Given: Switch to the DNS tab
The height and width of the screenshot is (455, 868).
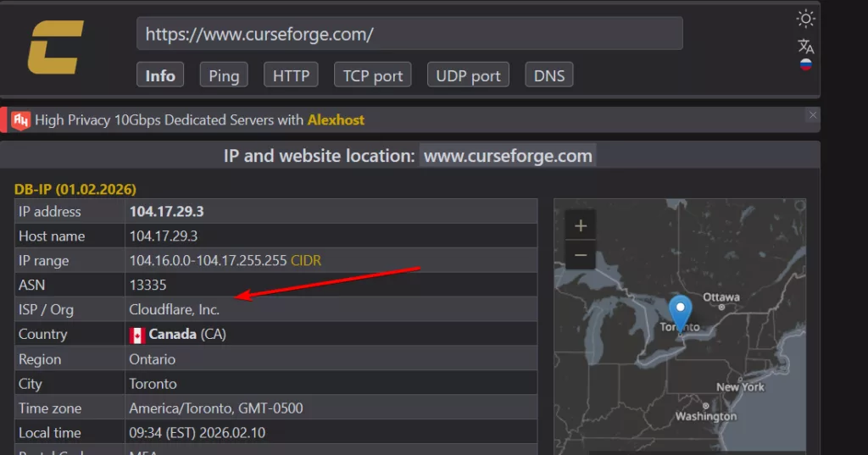Looking at the screenshot, I should click(x=548, y=75).
